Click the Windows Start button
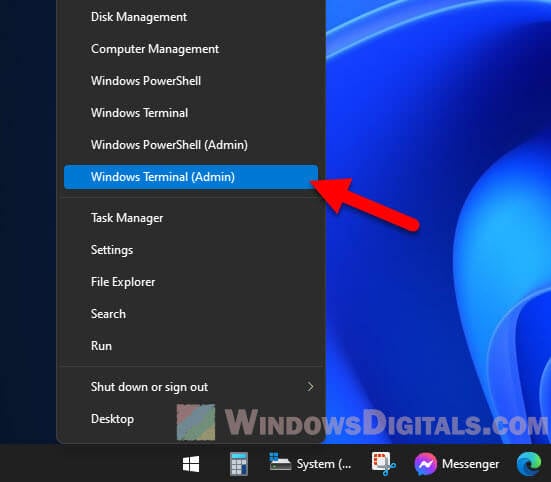 (191, 464)
